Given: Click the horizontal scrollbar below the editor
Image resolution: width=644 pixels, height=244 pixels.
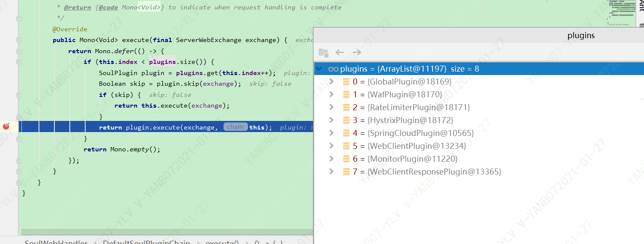Looking at the screenshot, I should coord(167,232).
